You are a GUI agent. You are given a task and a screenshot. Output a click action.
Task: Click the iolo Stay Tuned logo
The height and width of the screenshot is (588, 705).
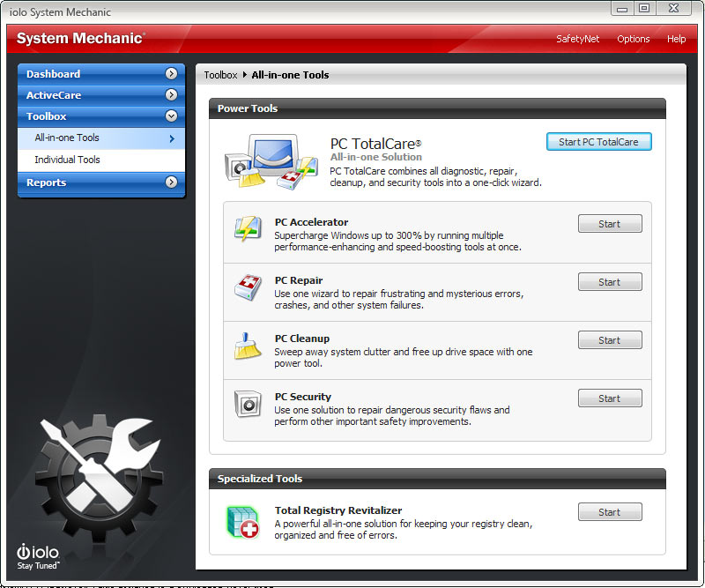tap(38, 557)
